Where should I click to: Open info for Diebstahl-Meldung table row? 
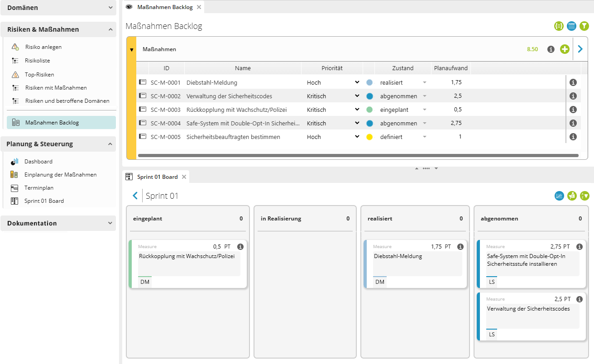tap(573, 82)
